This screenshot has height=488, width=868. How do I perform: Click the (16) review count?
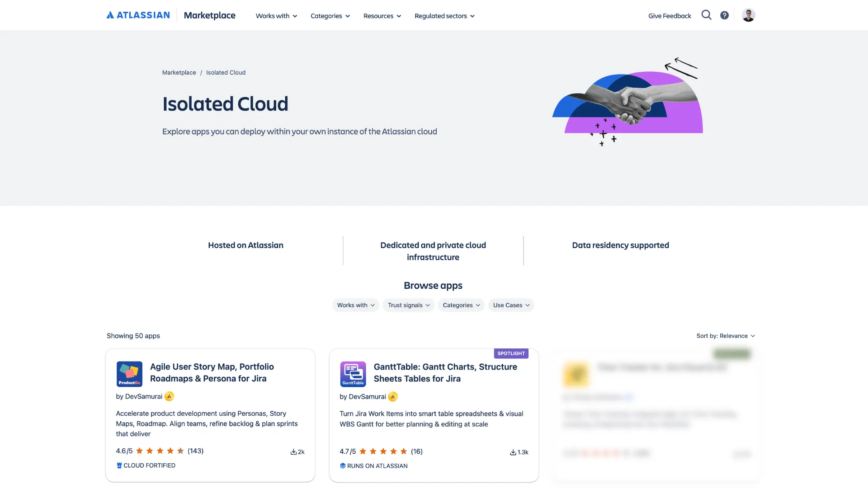click(x=416, y=451)
